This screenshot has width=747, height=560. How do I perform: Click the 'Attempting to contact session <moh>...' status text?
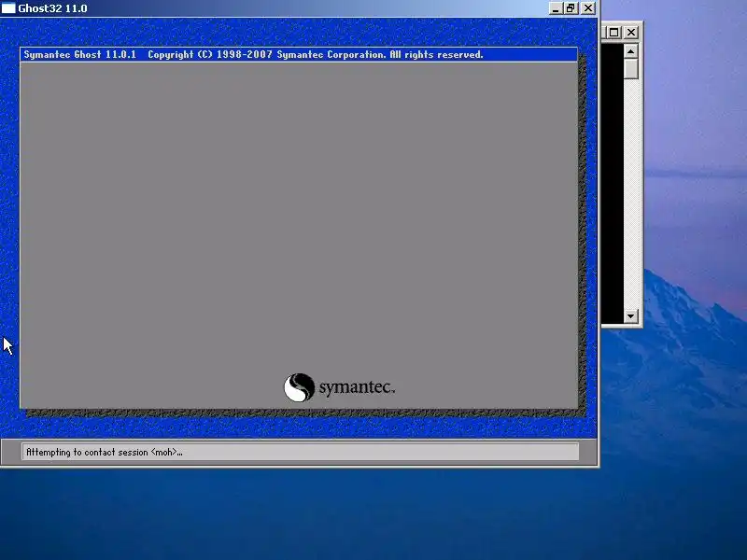pyautogui.click(x=105, y=452)
